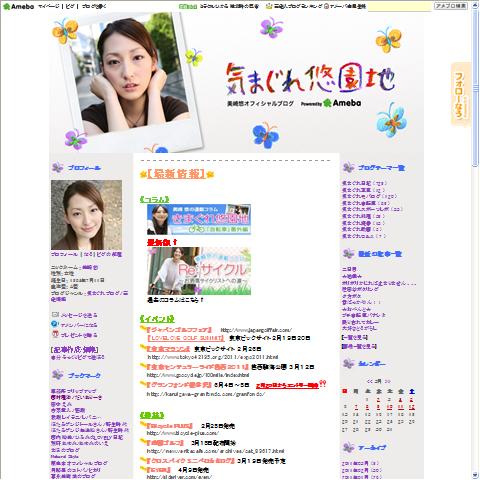480x480 pixels.
Task: Click the bicycle-plus.com URL text
Action: tap(183, 433)
